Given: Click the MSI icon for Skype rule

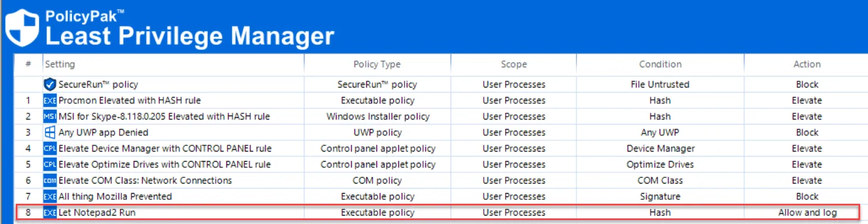Looking at the screenshot, I should (50, 116).
